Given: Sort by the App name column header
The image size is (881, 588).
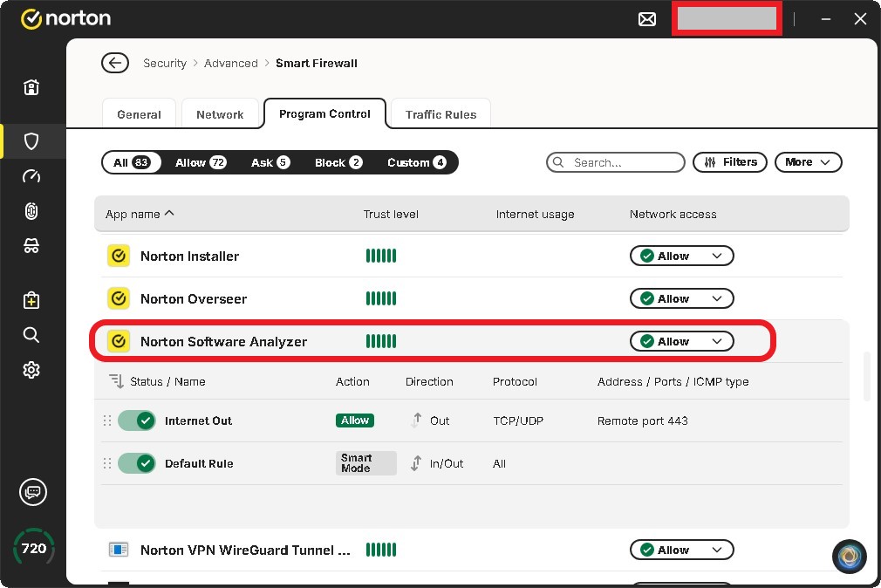Looking at the screenshot, I should (x=140, y=215).
